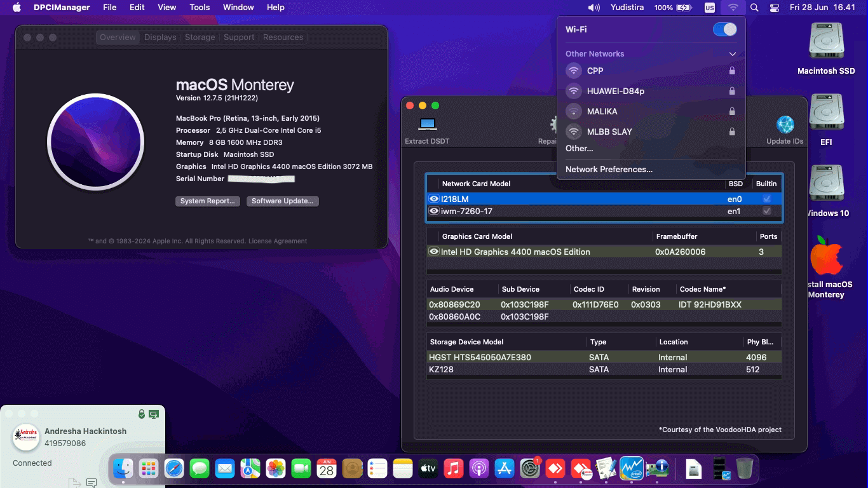Select the KZ128 storage device row
The width and height of the screenshot is (868, 488).
(508, 369)
